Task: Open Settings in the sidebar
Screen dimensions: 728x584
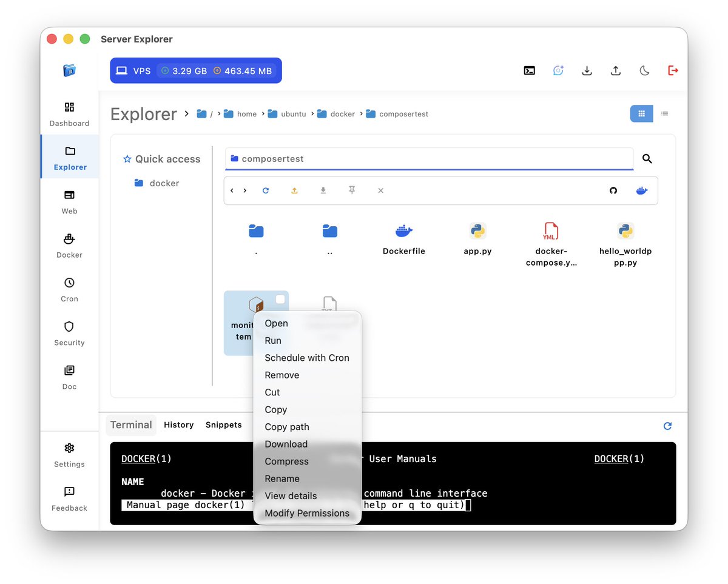Action: click(x=69, y=455)
